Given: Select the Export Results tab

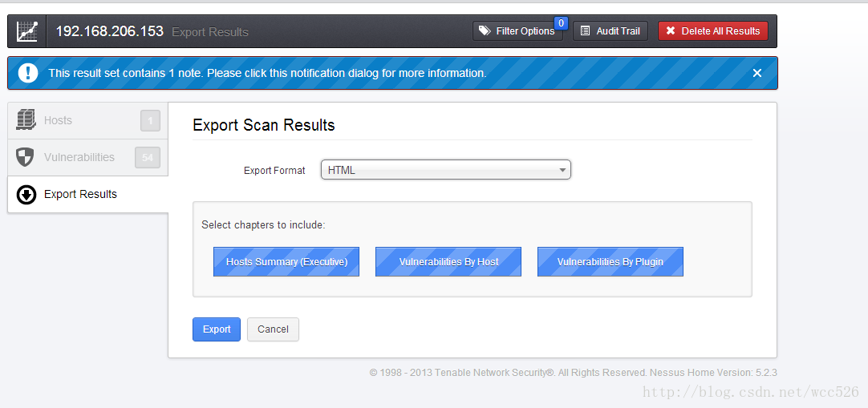Looking at the screenshot, I should pos(88,195).
